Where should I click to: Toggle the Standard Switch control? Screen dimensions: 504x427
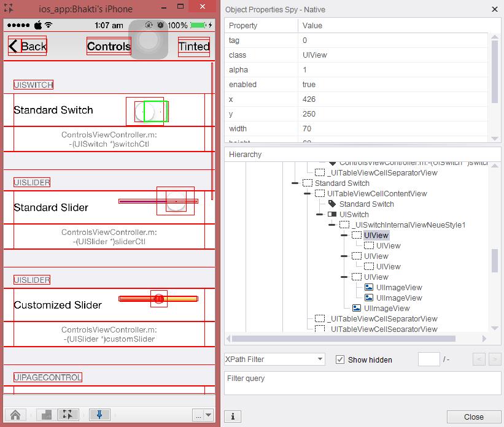click(x=151, y=111)
